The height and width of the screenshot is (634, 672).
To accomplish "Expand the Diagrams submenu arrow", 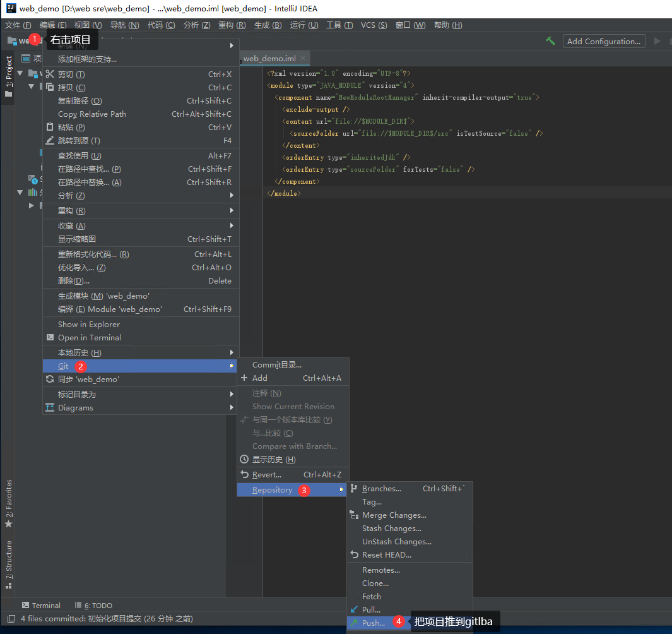I will coord(232,407).
